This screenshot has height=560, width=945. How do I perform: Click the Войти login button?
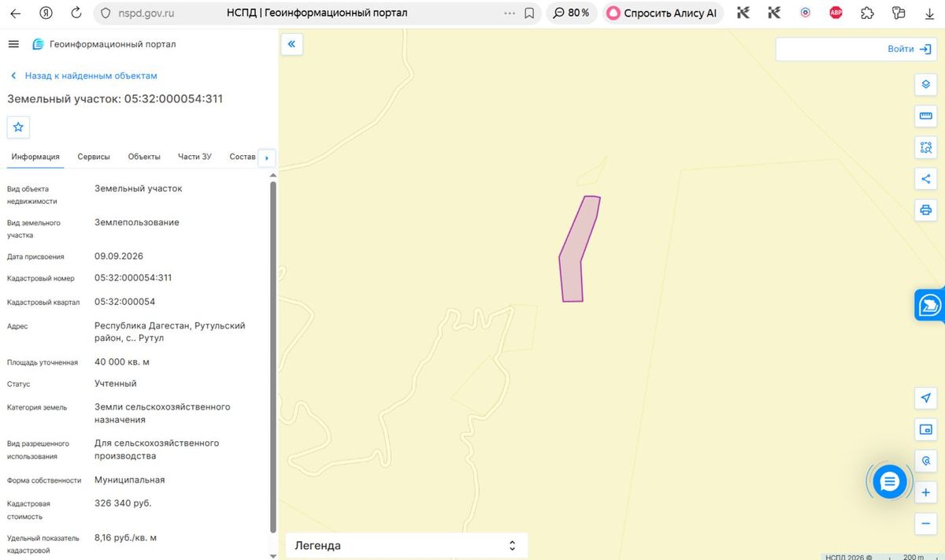910,49
